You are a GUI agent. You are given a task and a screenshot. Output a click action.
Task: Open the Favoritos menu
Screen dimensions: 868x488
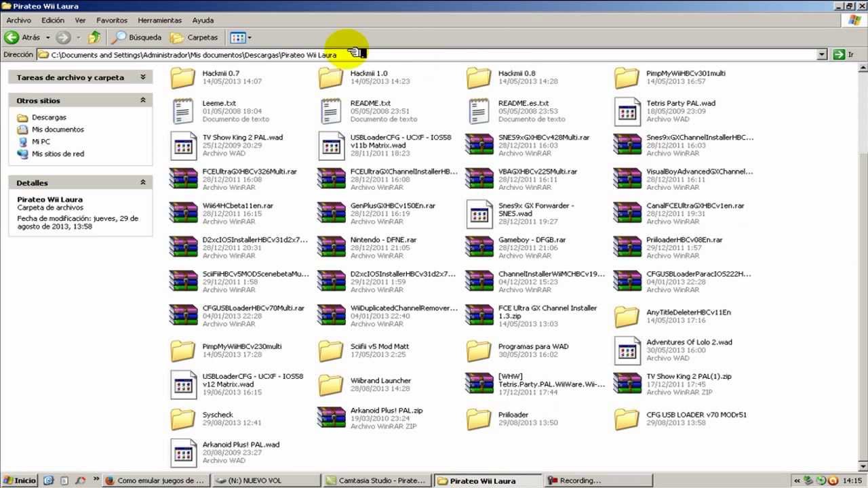[112, 20]
